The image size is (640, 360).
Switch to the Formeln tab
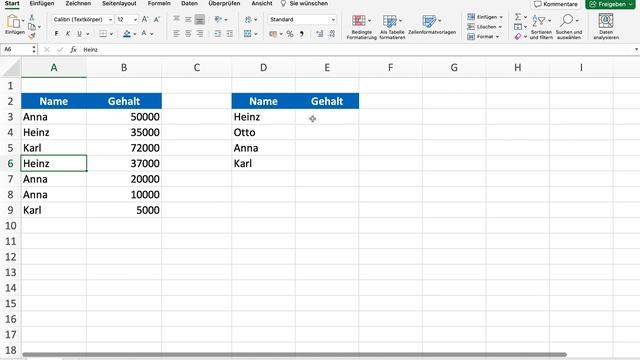159,3
